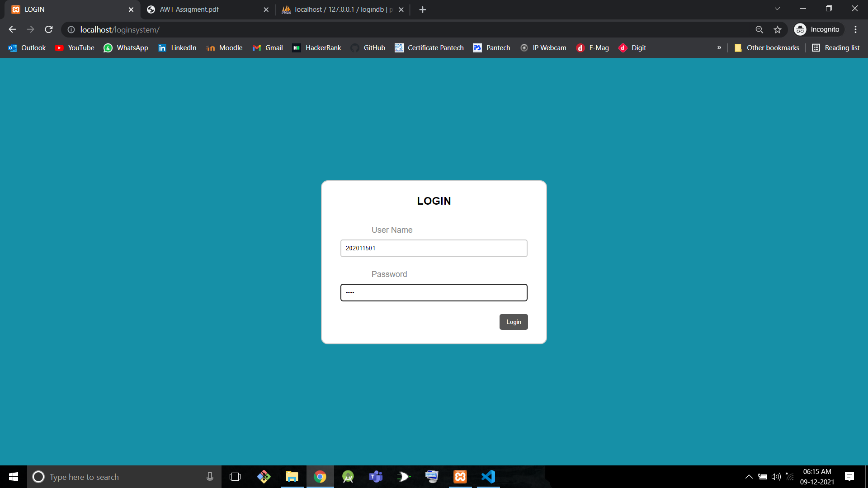Click the User Name input field
Viewport: 868px width, 488px height.
[434, 248]
